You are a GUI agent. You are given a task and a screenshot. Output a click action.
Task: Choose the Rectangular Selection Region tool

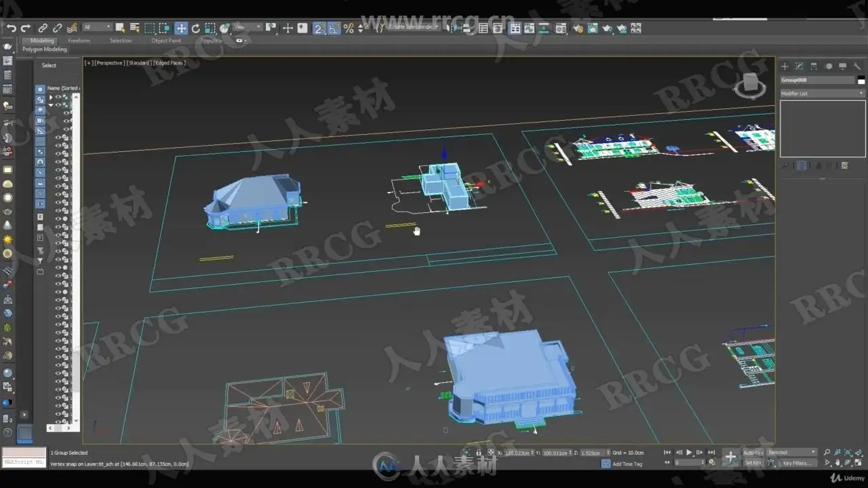pyautogui.click(x=150, y=28)
